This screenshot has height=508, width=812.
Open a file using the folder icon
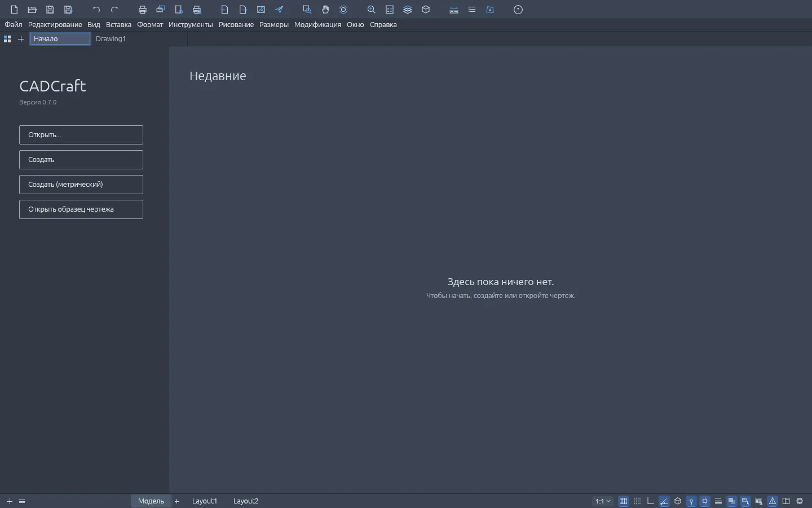pyautogui.click(x=32, y=10)
